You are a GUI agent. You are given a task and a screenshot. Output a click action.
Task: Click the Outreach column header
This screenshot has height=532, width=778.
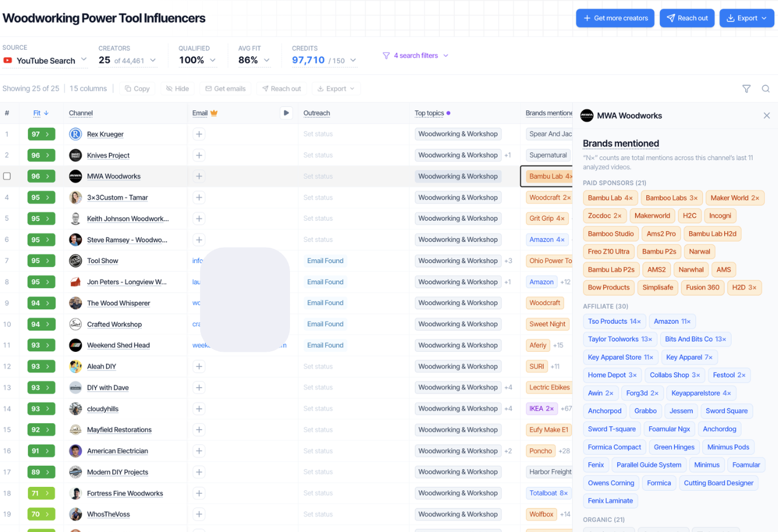coord(316,113)
